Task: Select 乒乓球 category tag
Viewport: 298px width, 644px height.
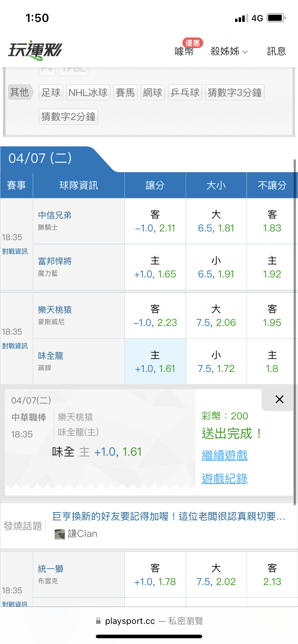Action: (185, 92)
